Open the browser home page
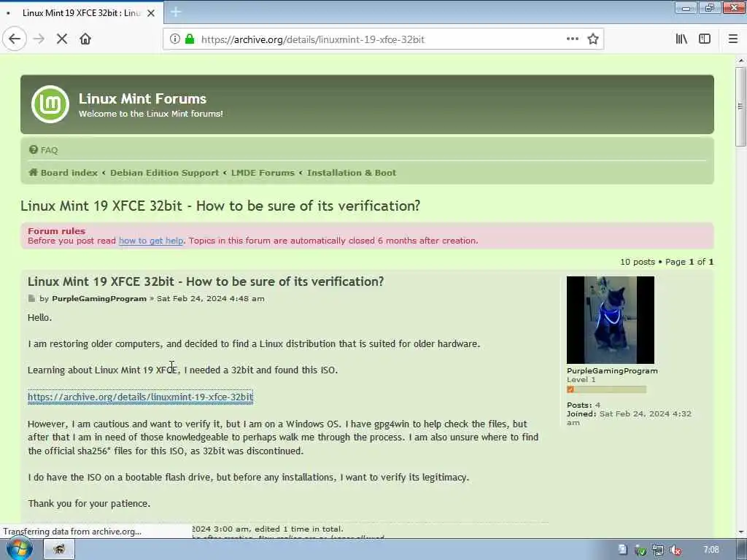747x560 pixels. pyautogui.click(x=85, y=39)
